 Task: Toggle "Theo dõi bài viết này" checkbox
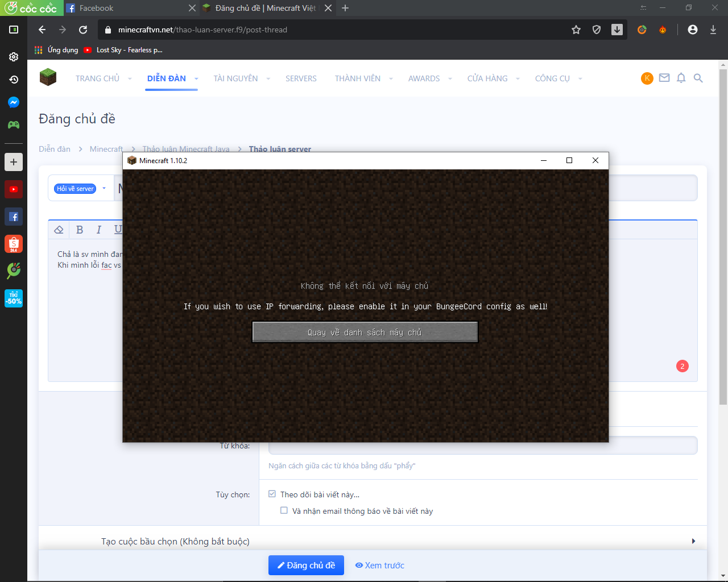(x=272, y=494)
